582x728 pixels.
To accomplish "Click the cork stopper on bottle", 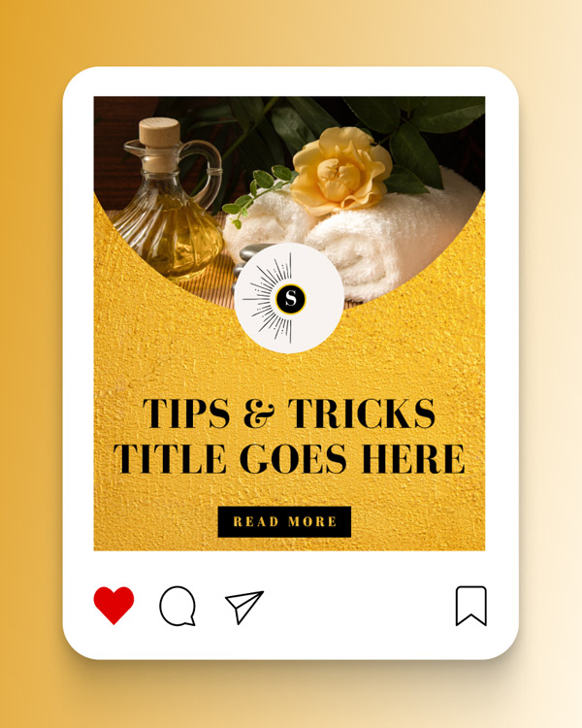I will (x=159, y=133).
